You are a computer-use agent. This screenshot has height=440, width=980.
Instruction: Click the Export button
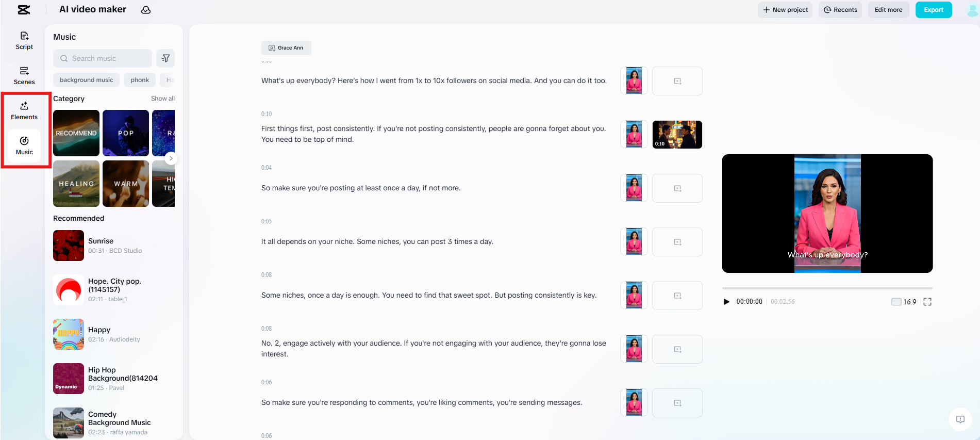pyautogui.click(x=933, y=10)
